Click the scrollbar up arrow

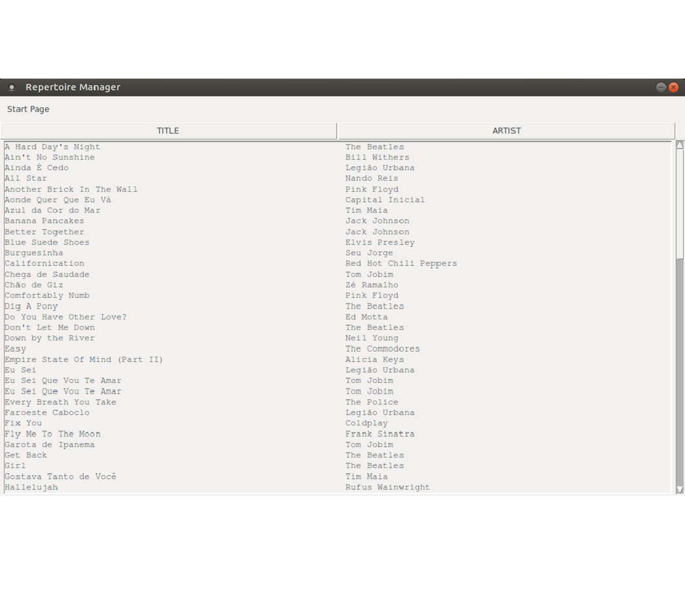coord(680,145)
